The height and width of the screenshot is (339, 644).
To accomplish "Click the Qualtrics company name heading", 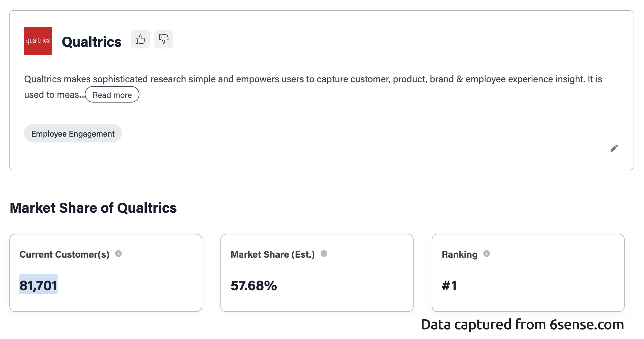I will point(92,42).
